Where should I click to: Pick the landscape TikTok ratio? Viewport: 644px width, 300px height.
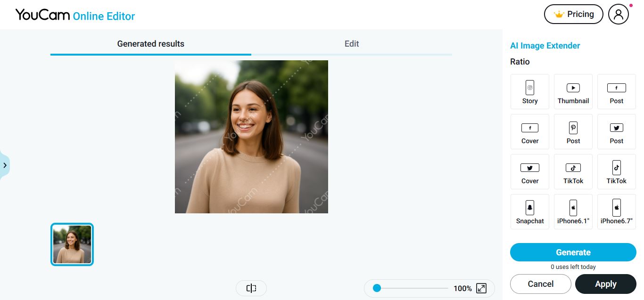[x=573, y=171]
